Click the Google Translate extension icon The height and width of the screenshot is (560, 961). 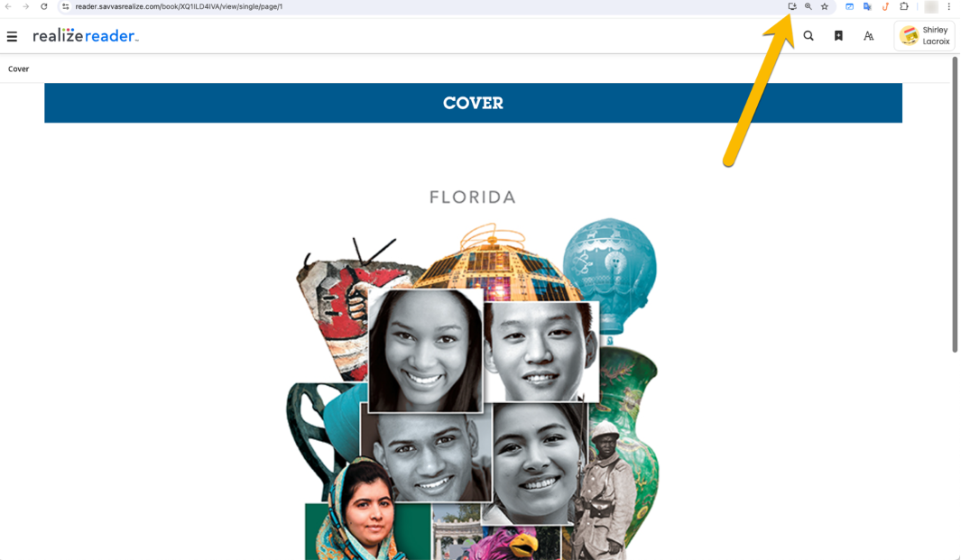(867, 6)
